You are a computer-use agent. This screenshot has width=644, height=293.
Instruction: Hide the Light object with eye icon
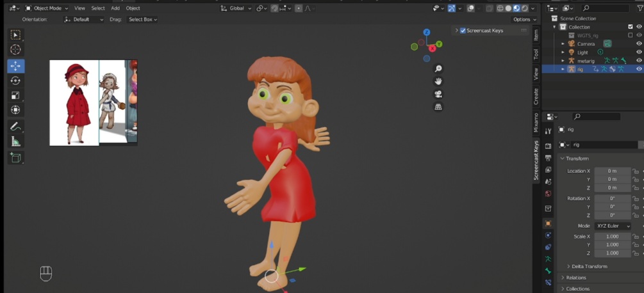point(639,52)
